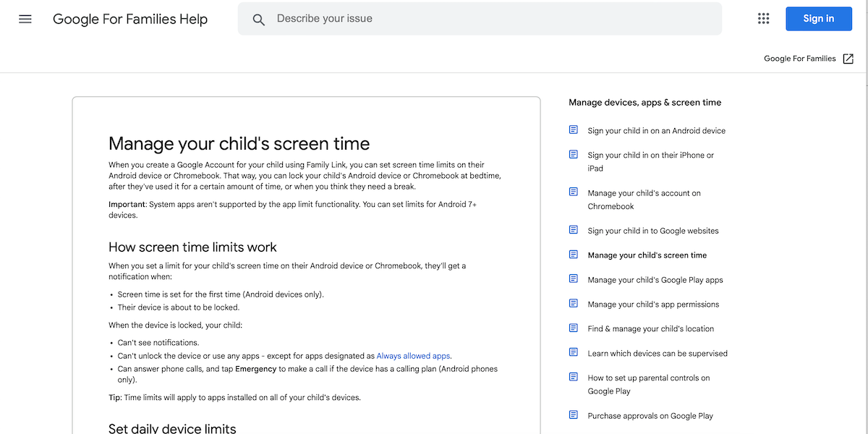Click the article icon next to 'Purchase approvals on Google Play'
The width and height of the screenshot is (868, 434).
[573, 414]
